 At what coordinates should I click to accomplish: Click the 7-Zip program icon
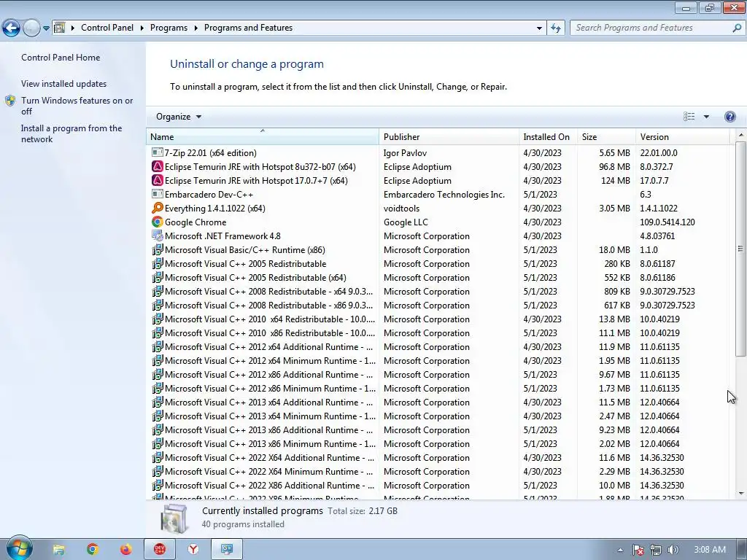coord(158,152)
